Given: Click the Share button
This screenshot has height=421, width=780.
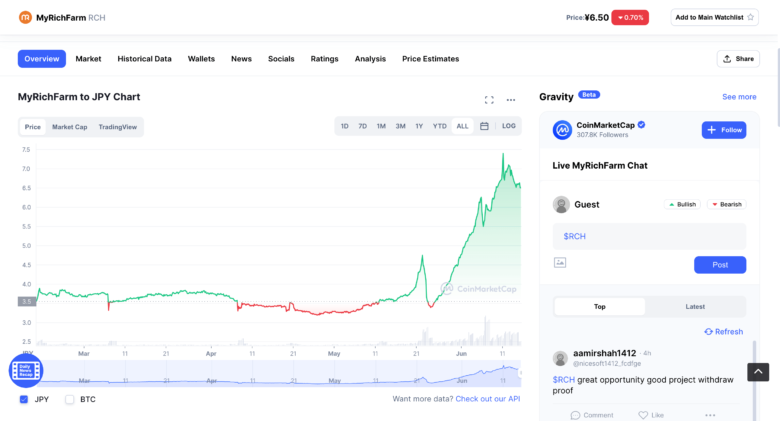Looking at the screenshot, I should tap(738, 59).
